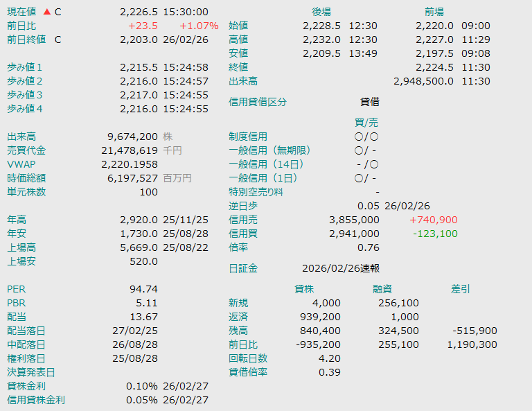Click the 制度信用 row label

[x=247, y=137]
